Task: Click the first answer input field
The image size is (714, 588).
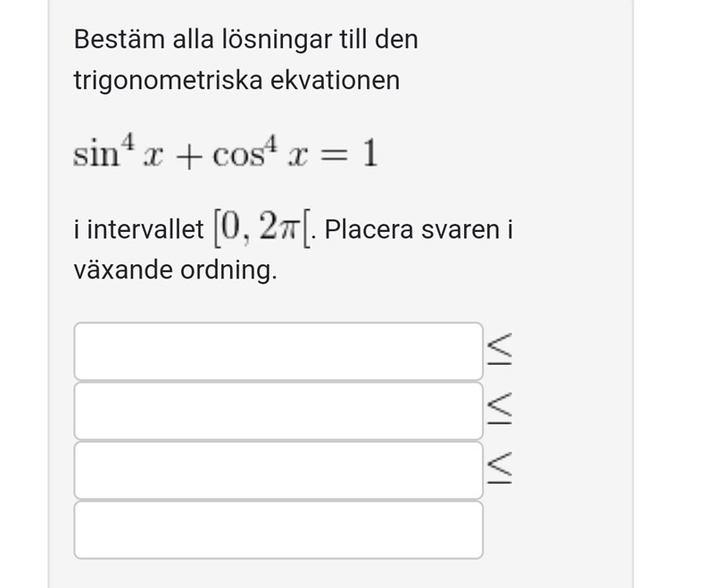Action: pos(278,352)
